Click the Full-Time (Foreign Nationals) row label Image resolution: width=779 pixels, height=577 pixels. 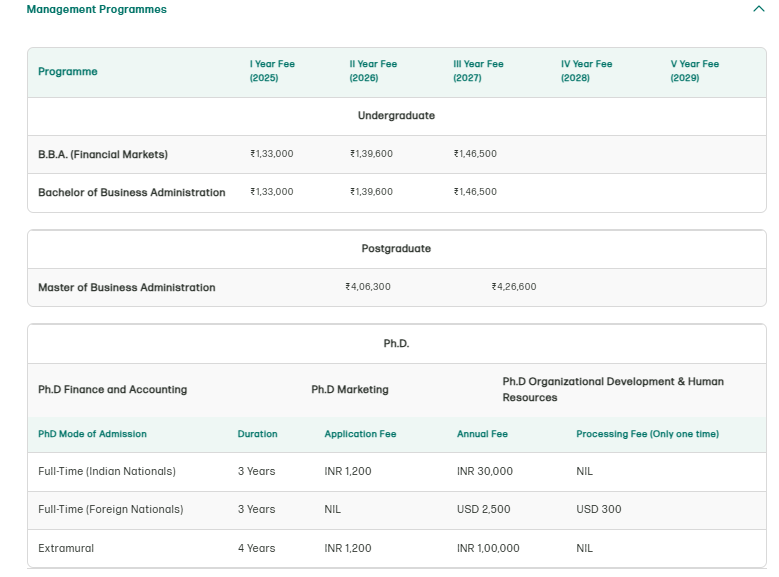pyautogui.click(x=110, y=509)
